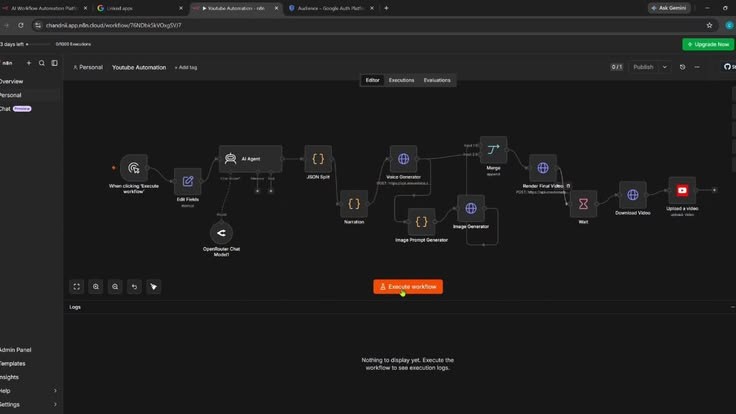
Task: Switch to the Executions tab
Action: coord(401,80)
